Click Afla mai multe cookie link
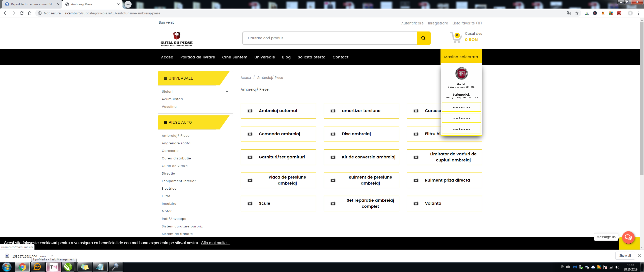This screenshot has height=272, width=644. coord(215,243)
